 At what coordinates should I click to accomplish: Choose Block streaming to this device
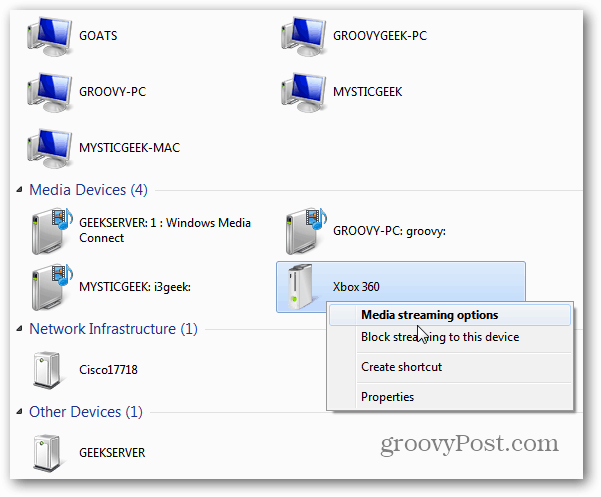pos(450,337)
